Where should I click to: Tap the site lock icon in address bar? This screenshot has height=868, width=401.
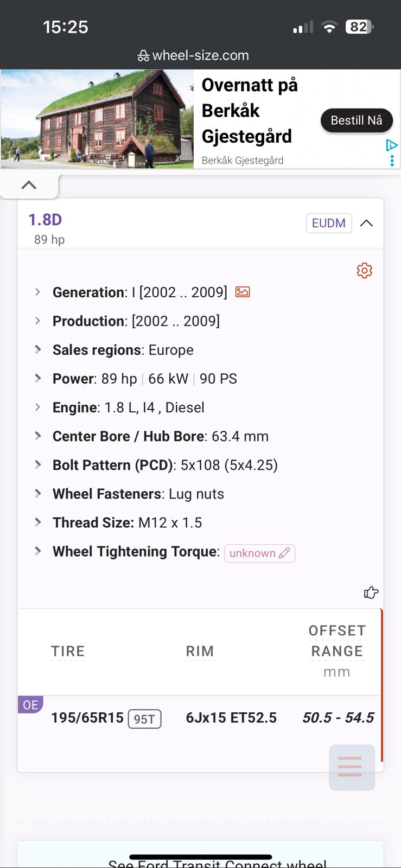tap(143, 55)
